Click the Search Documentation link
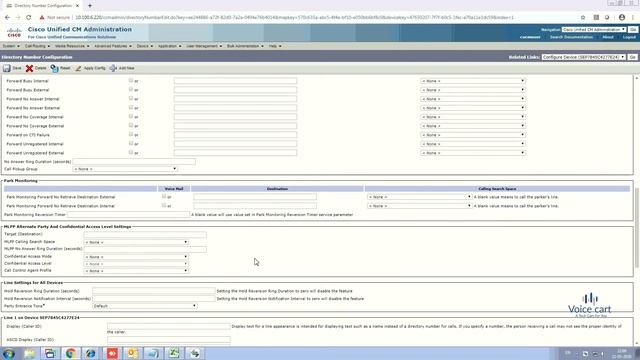The width and height of the screenshot is (640, 360). click(571, 37)
